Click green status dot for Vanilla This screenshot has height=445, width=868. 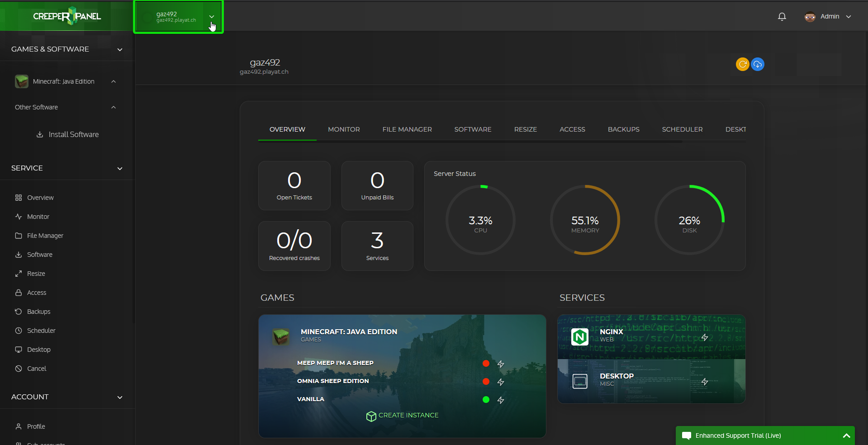coord(486,399)
